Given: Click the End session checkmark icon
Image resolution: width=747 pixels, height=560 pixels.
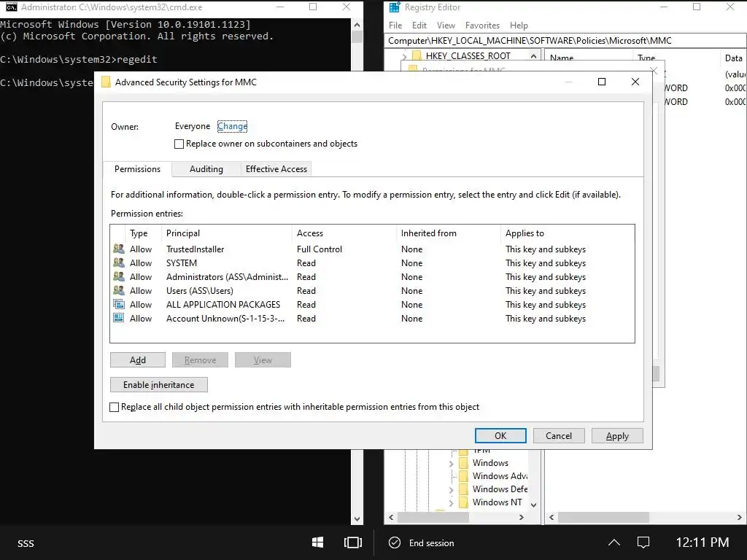Looking at the screenshot, I should [395, 542].
